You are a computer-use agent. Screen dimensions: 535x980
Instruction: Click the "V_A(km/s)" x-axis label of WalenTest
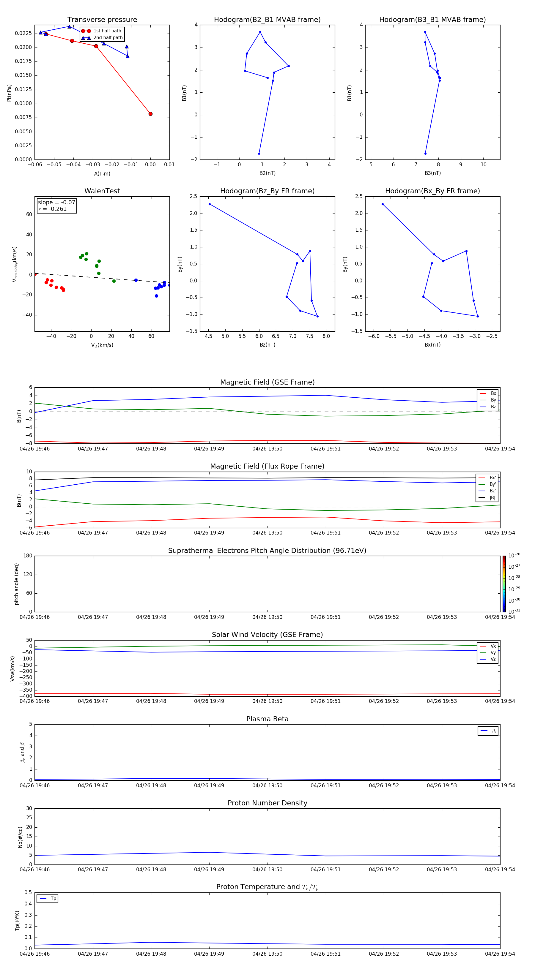click(x=102, y=345)
